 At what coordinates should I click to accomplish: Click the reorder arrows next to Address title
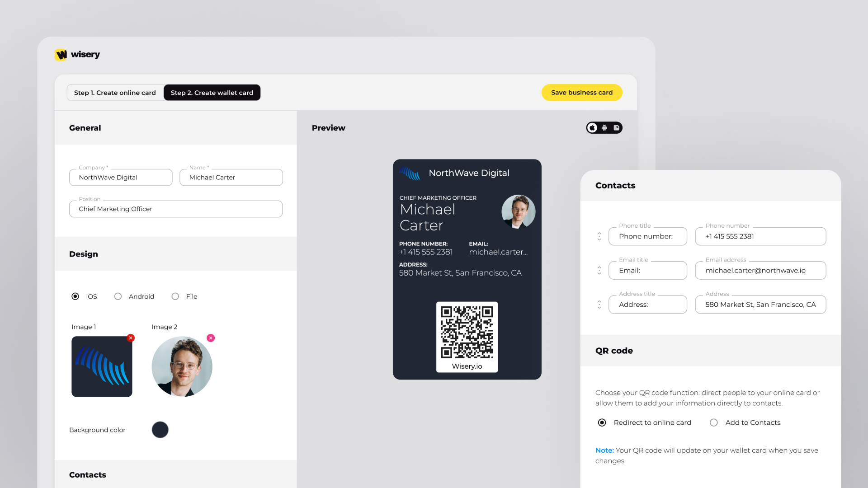pyautogui.click(x=599, y=304)
